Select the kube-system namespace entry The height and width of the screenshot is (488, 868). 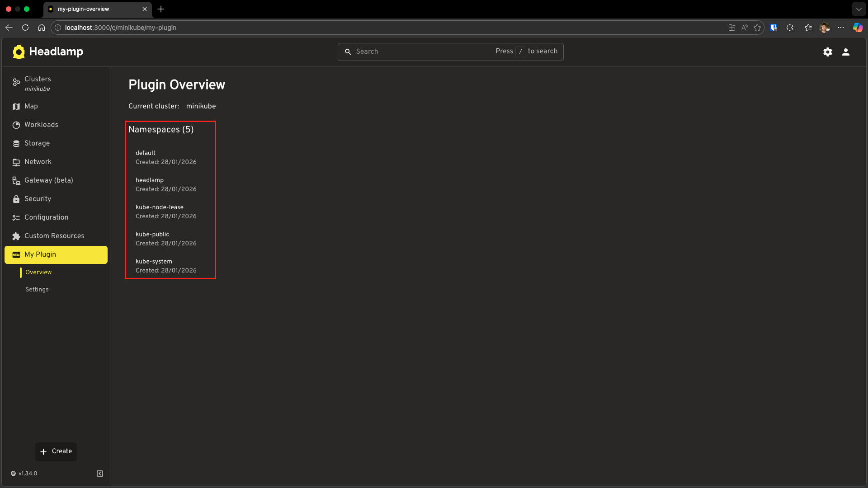(154, 261)
